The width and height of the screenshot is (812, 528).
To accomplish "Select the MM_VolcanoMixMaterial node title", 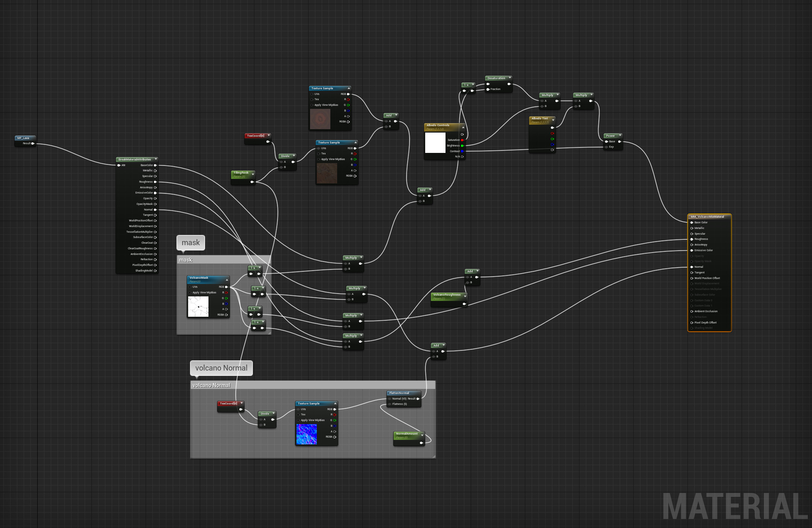I will click(707, 217).
